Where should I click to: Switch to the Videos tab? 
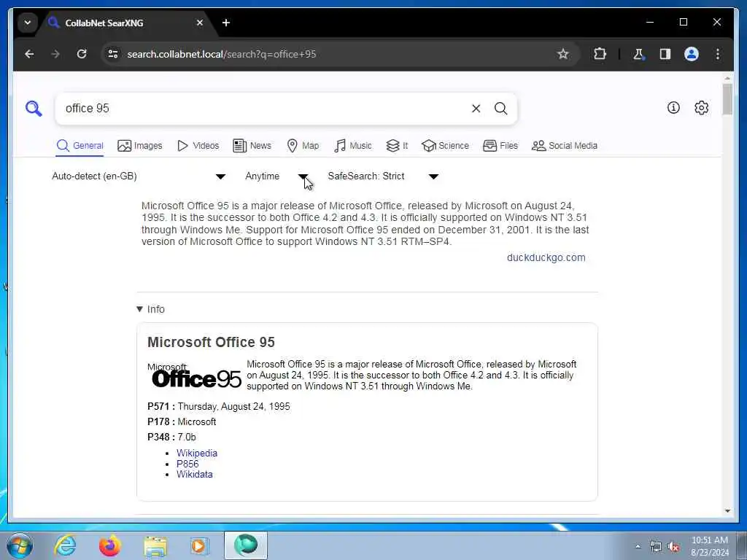click(x=198, y=146)
